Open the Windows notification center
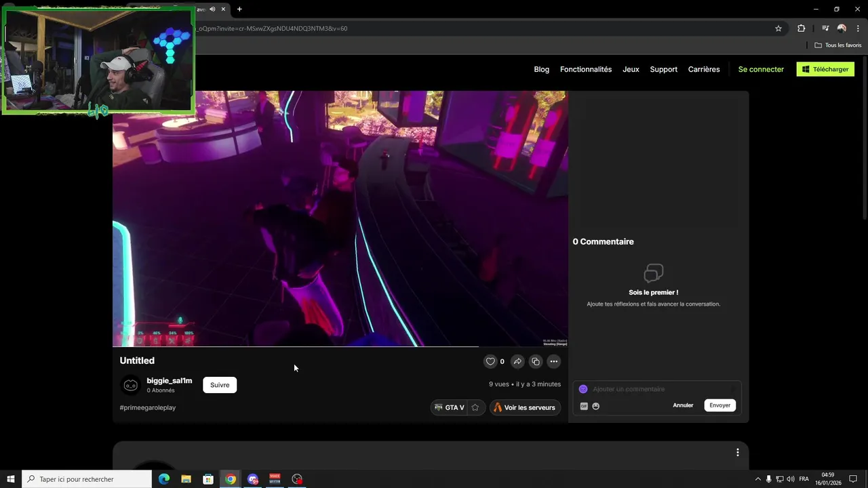This screenshot has width=868, height=488. pos(853,479)
